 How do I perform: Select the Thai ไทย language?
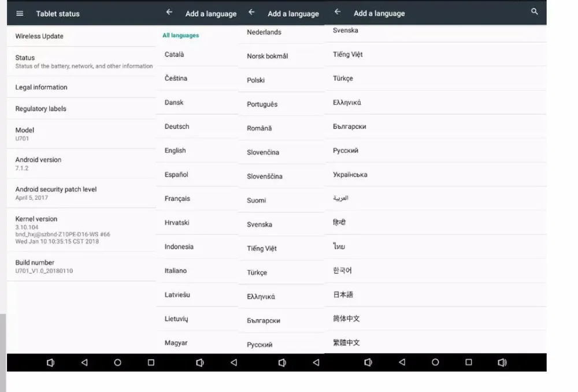[435, 247]
